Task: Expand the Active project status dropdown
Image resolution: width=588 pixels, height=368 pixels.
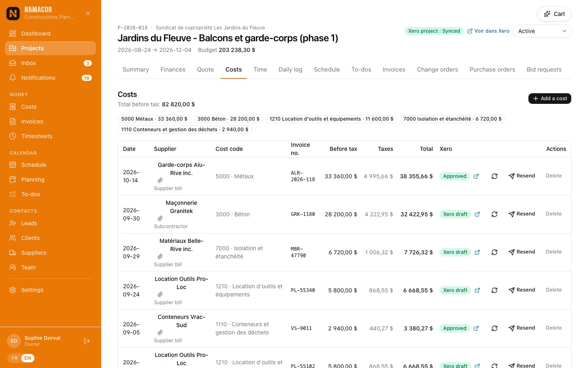Action: pyautogui.click(x=542, y=31)
